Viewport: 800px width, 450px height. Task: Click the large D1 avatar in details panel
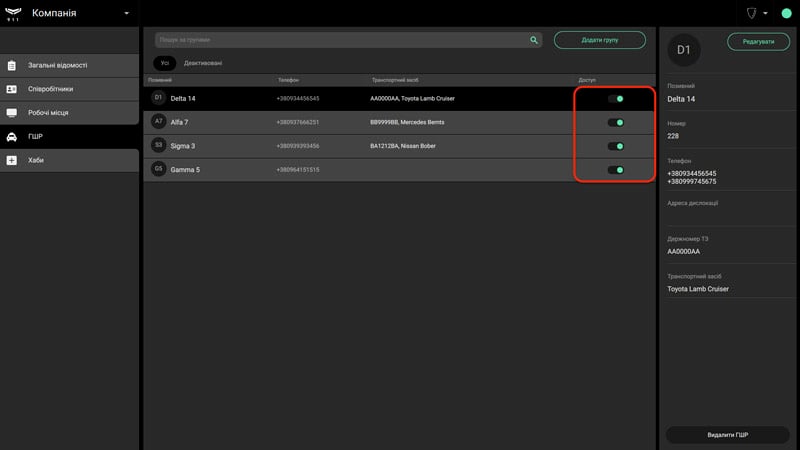pos(684,49)
